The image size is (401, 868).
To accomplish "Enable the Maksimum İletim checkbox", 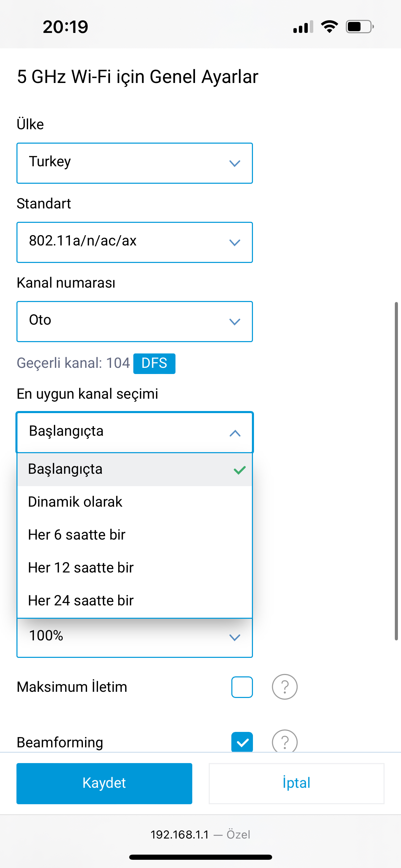I will tap(242, 687).
